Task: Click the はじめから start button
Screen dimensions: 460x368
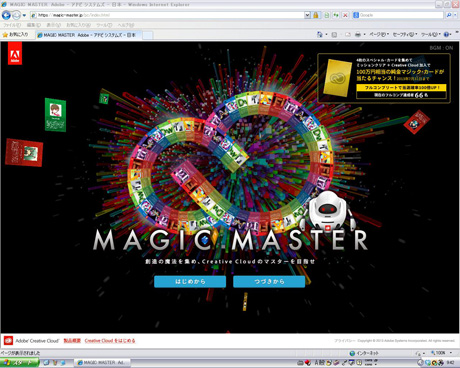Action: [x=190, y=281]
